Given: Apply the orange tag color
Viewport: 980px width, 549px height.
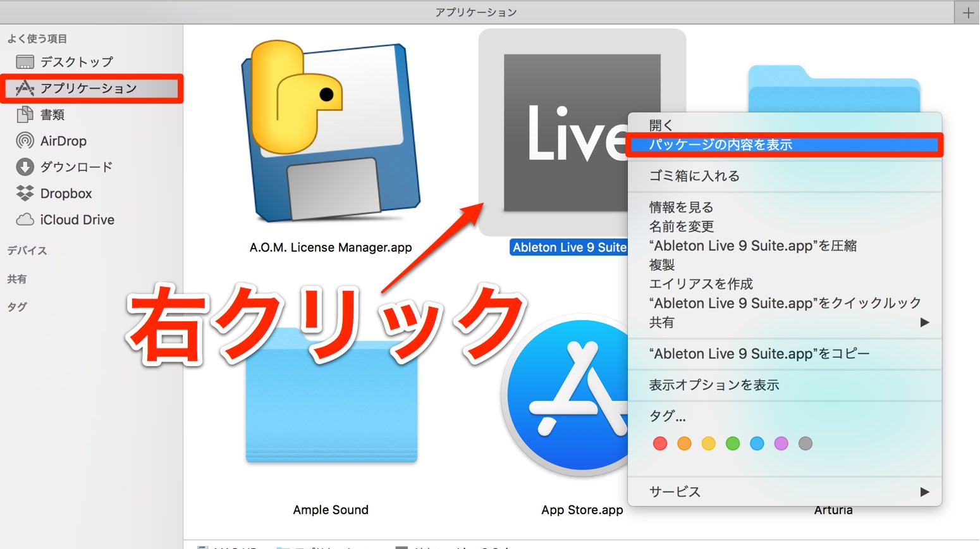Looking at the screenshot, I should [684, 443].
